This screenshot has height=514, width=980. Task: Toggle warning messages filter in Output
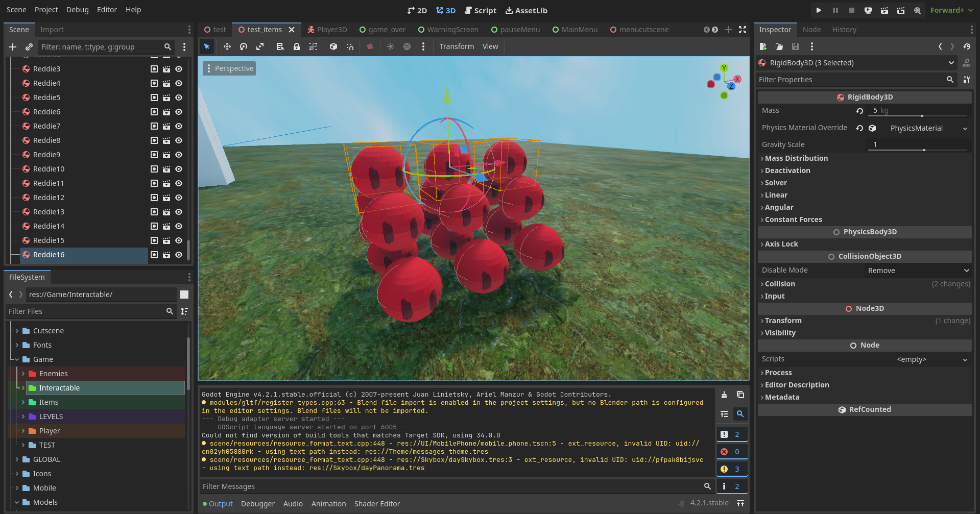click(x=732, y=469)
